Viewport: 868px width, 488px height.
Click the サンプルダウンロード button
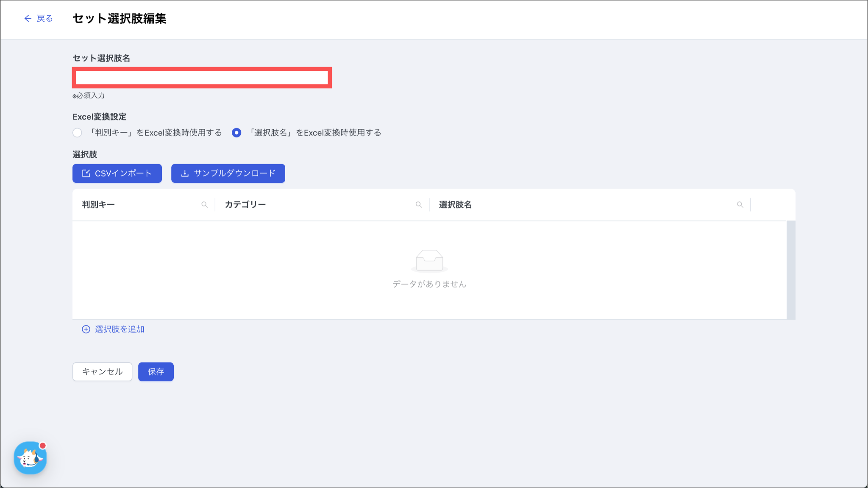click(228, 173)
